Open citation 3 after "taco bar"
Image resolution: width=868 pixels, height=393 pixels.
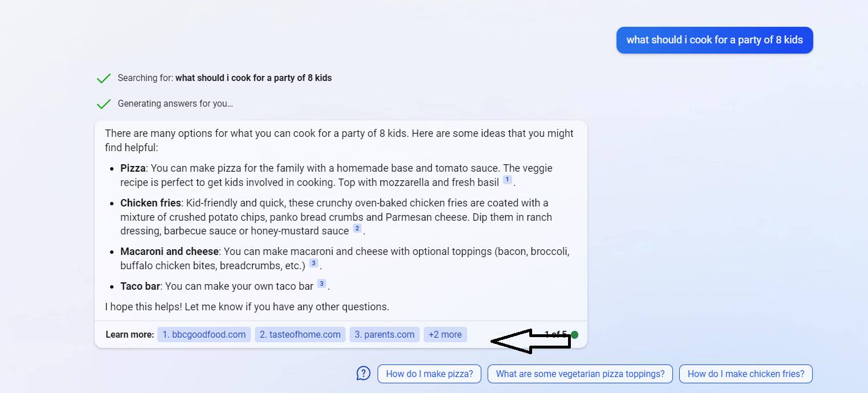(x=322, y=283)
